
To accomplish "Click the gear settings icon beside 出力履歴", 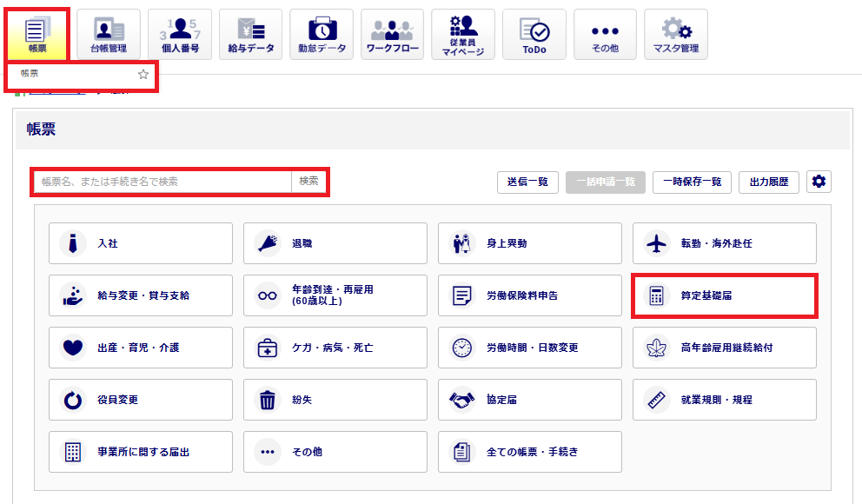I will (819, 182).
